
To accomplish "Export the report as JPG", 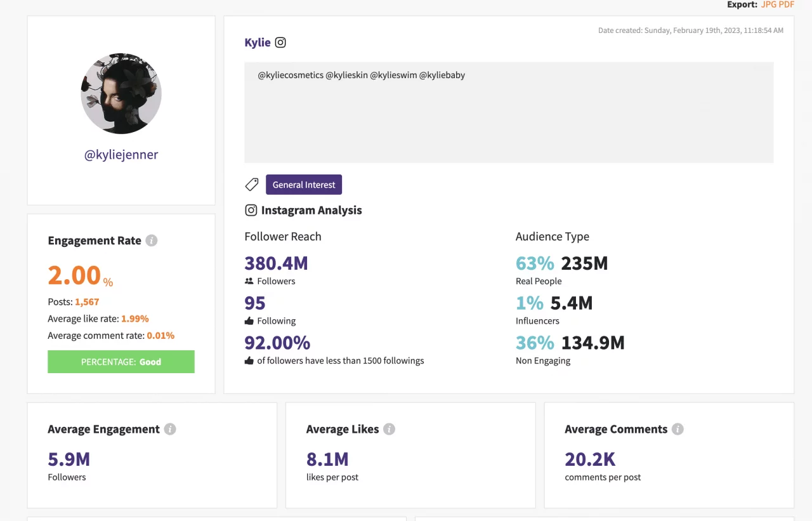I will click(x=768, y=4).
